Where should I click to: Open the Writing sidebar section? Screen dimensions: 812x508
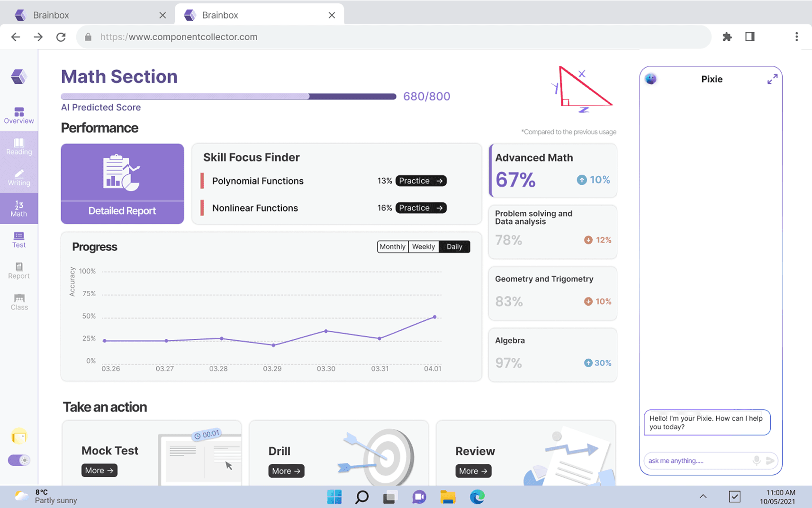point(19,177)
